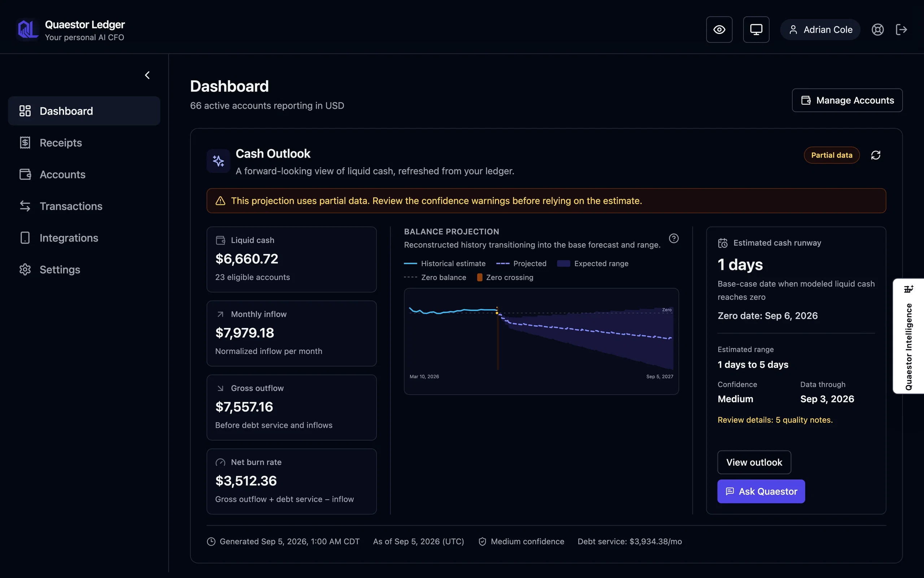Click the Manage Accounts button

(847, 100)
